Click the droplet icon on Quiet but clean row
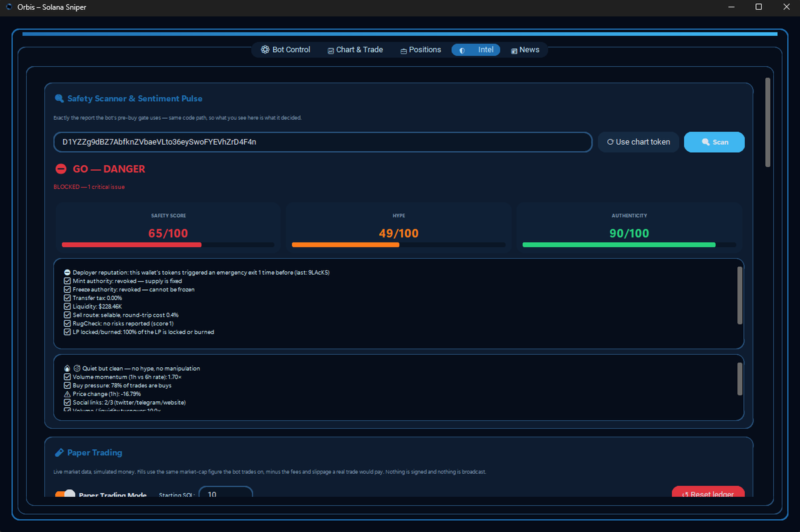The image size is (800, 532). click(x=67, y=369)
